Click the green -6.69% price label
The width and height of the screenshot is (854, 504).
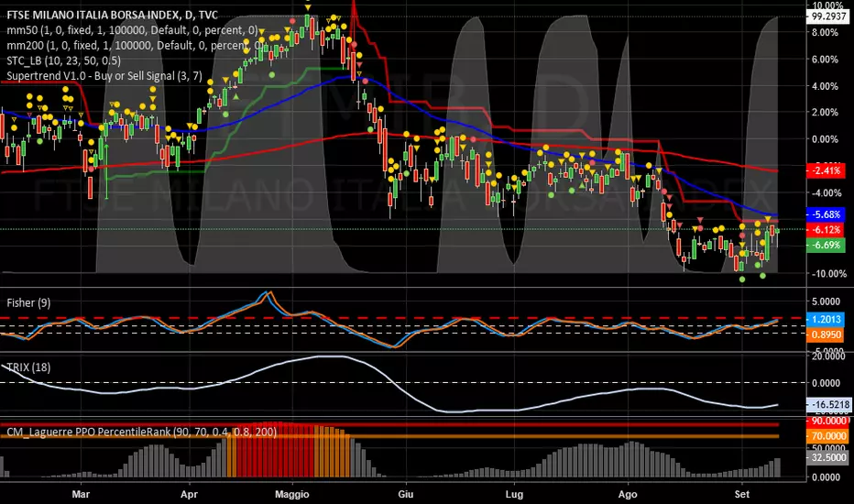point(827,246)
